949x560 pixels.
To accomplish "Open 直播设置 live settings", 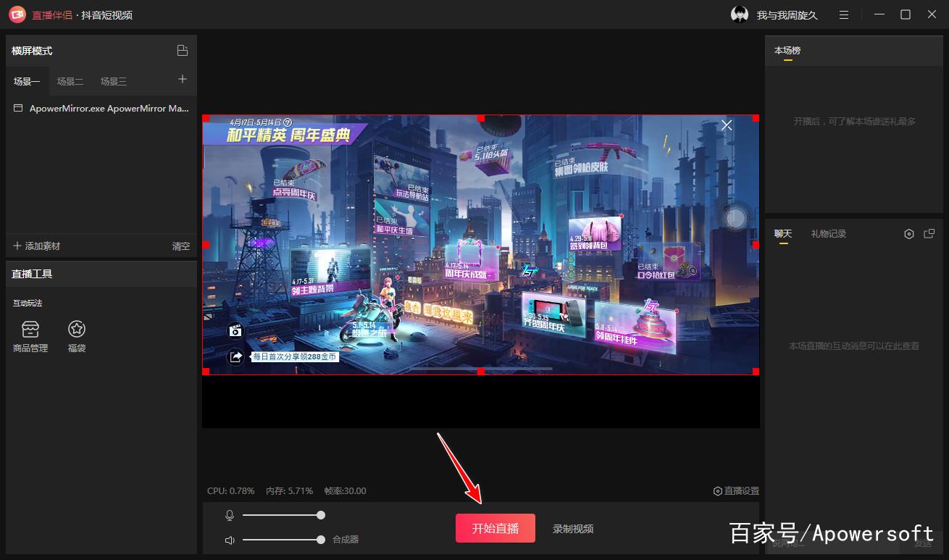I will coord(736,491).
